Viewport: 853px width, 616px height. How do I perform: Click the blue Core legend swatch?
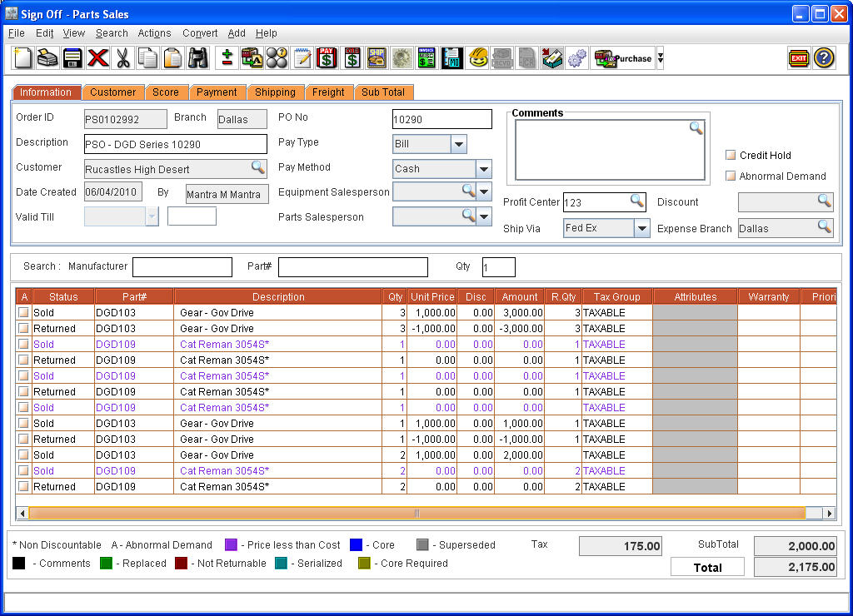coord(356,544)
